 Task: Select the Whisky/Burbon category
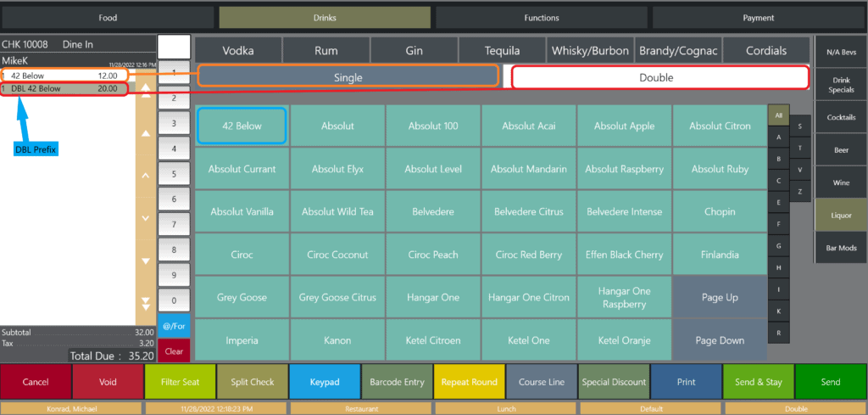point(590,50)
